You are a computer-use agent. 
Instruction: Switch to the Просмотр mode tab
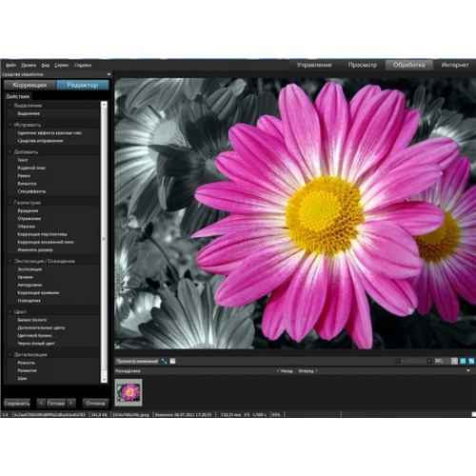pos(362,65)
